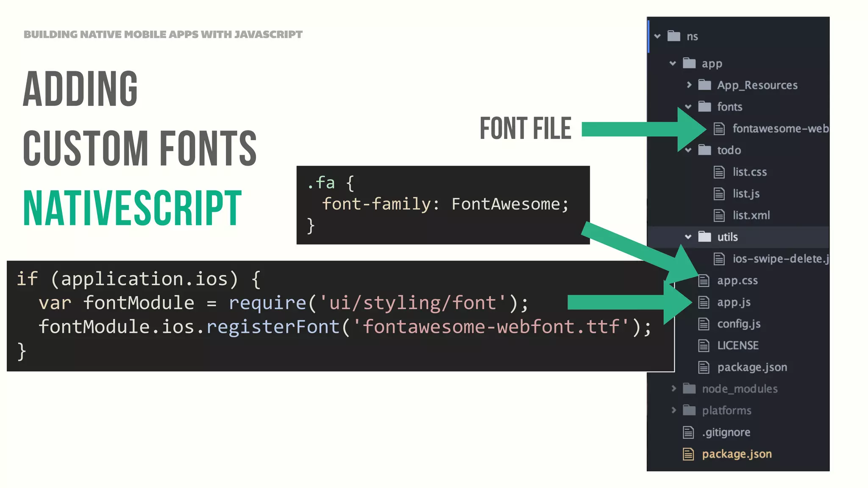Click the package.json file icon inside app

(704, 367)
